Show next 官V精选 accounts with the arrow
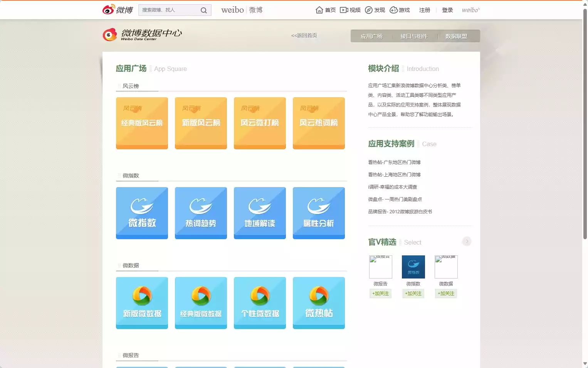Viewport: 588px width, 368px height. coord(467,241)
